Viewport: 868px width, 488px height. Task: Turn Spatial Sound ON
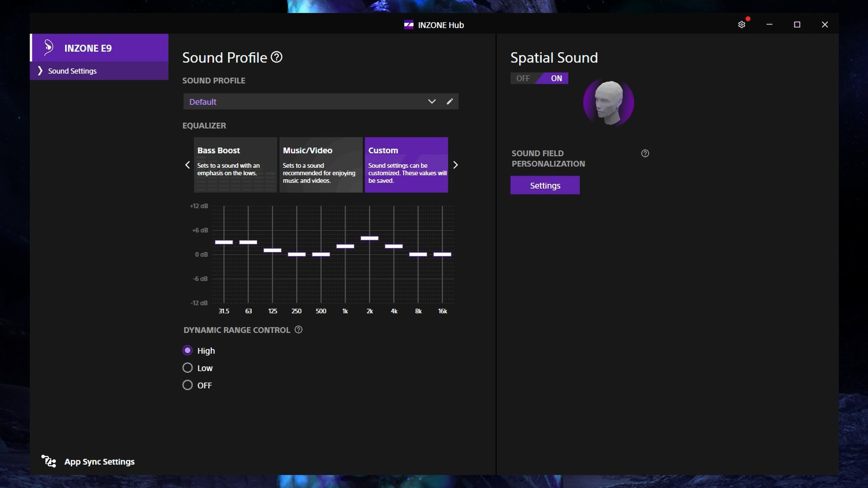click(x=556, y=78)
